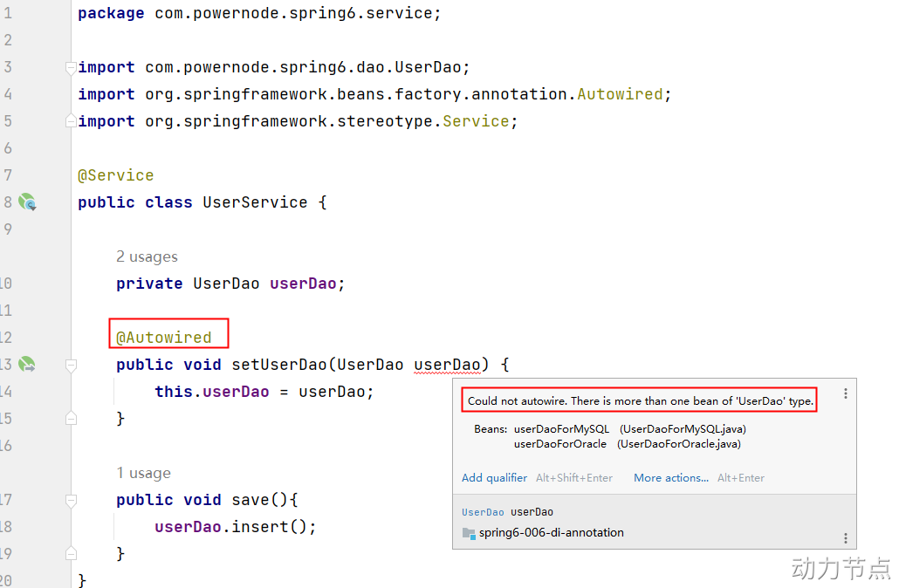
Task: Click line number 7 in the gutter
Action: 8,174
